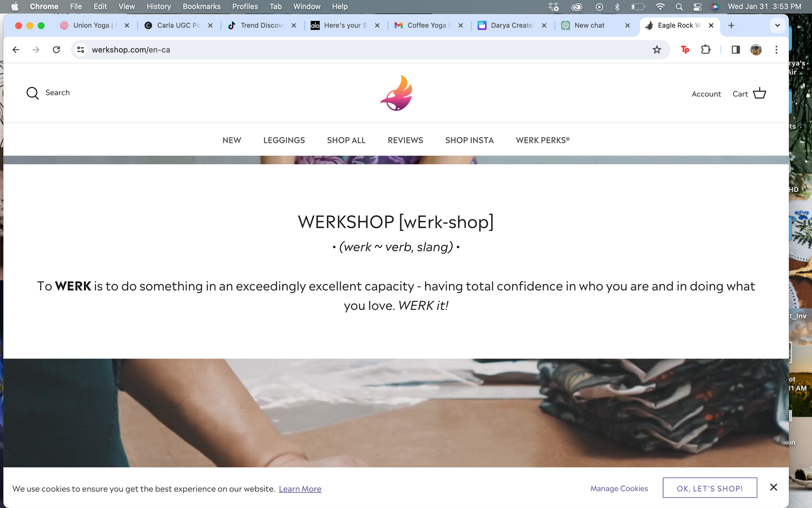The width and height of the screenshot is (812, 508).
Task: Click Manage Cookies link
Action: tap(619, 488)
